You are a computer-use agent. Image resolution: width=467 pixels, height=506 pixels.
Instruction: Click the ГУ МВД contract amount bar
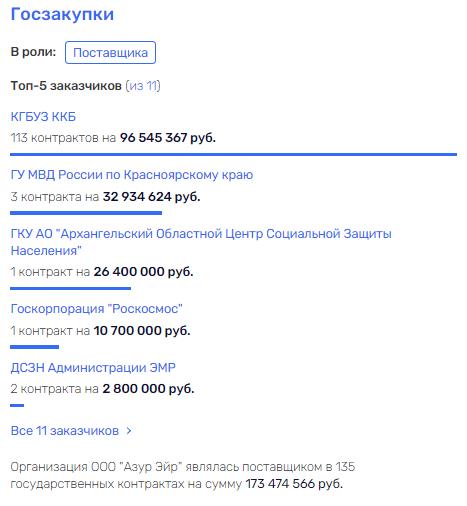pyautogui.click(x=86, y=213)
